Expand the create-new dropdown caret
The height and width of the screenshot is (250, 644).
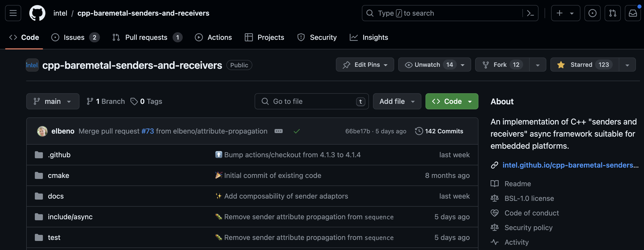point(572,13)
